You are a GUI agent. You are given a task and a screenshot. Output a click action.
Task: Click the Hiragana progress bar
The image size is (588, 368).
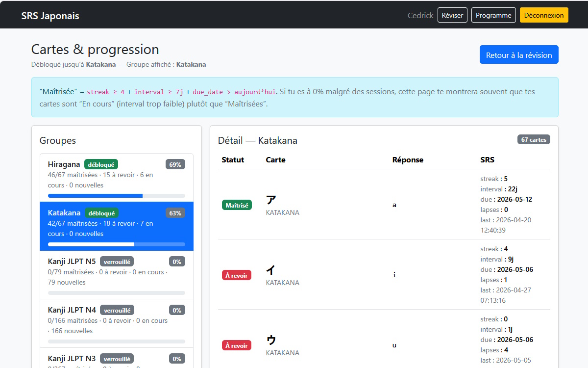pos(117,196)
